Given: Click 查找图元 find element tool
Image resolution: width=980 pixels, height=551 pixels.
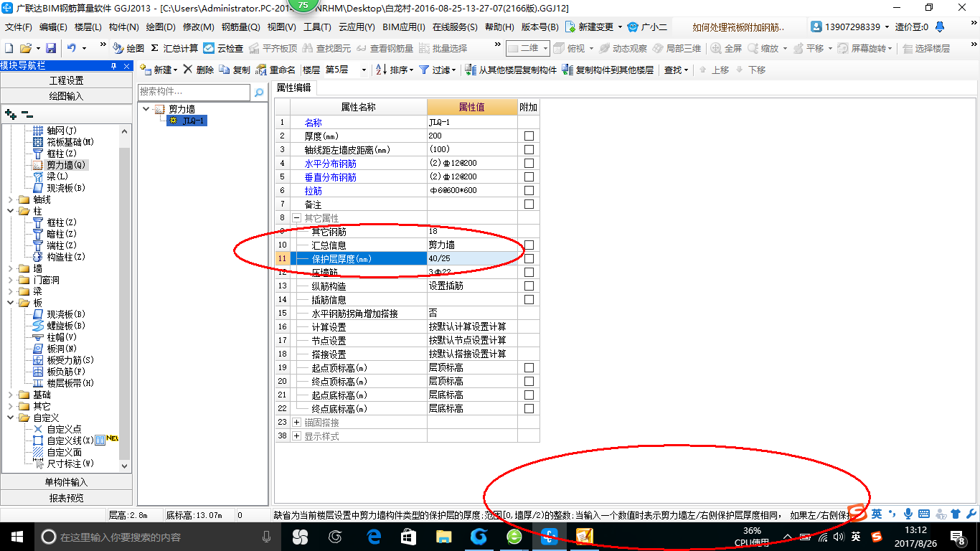Looking at the screenshot, I should coord(327,48).
